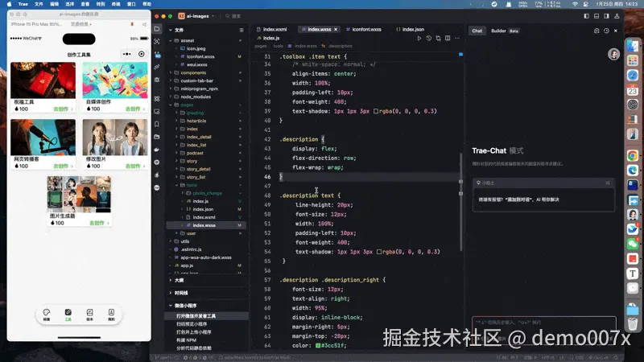Screen dimensions: 644x362
Task: Click the rgba color swatch on line 54
Action: (x=379, y=252)
